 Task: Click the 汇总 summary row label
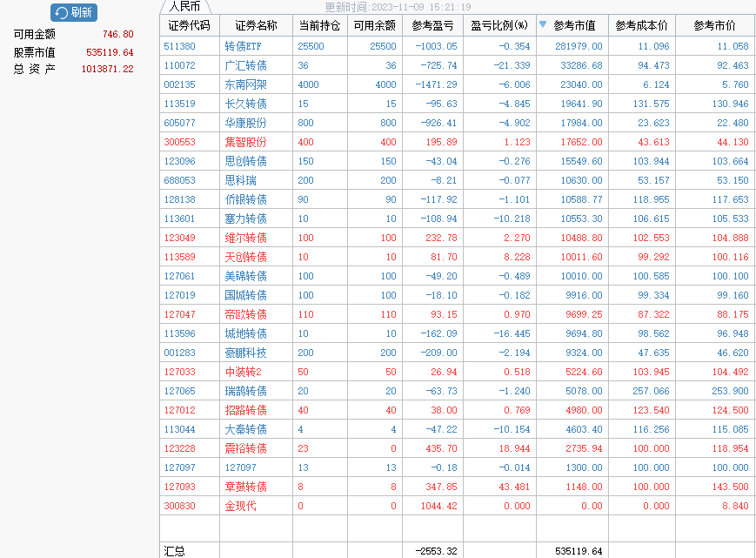pos(175,551)
